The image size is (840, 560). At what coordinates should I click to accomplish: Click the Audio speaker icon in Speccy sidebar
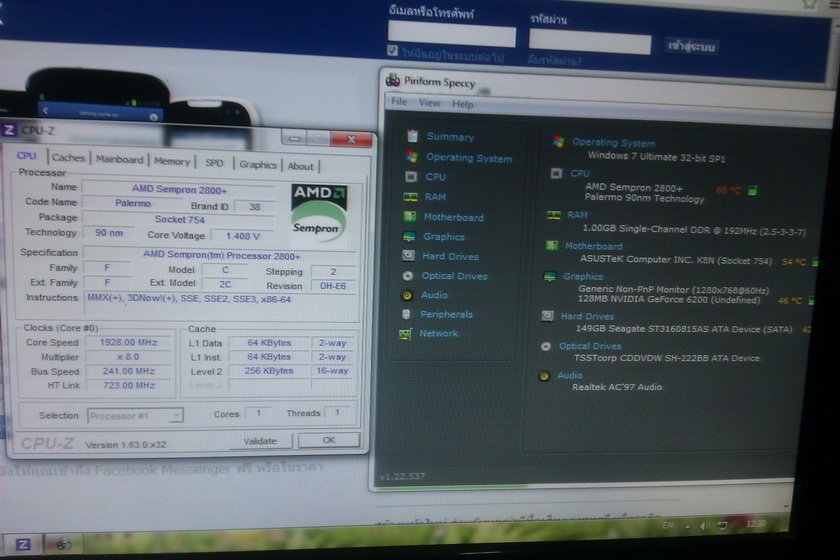click(407, 295)
